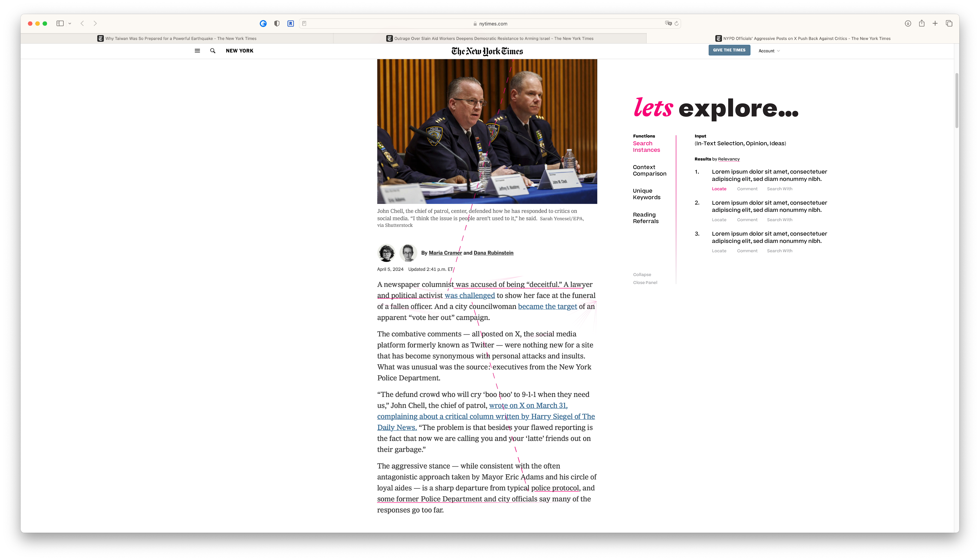Viewport: 980px width, 560px height.
Task: Click the NYT search magnifier icon
Action: tap(213, 51)
